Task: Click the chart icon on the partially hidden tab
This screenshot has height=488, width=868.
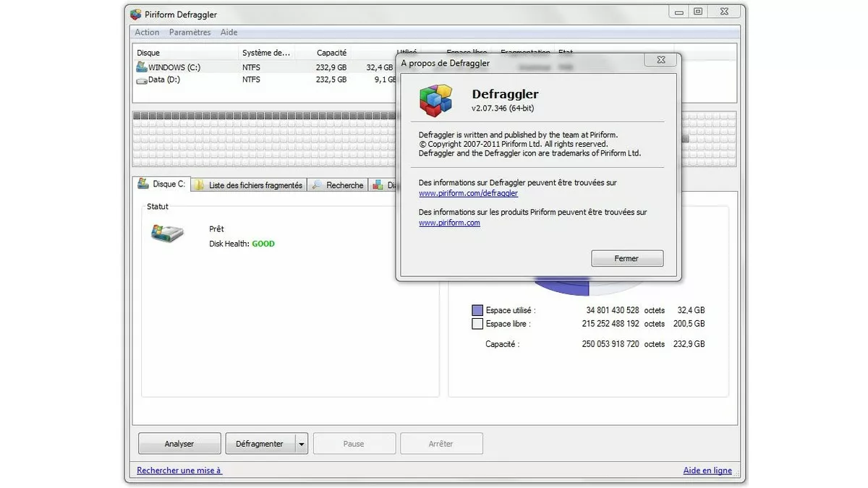Action: tap(378, 184)
